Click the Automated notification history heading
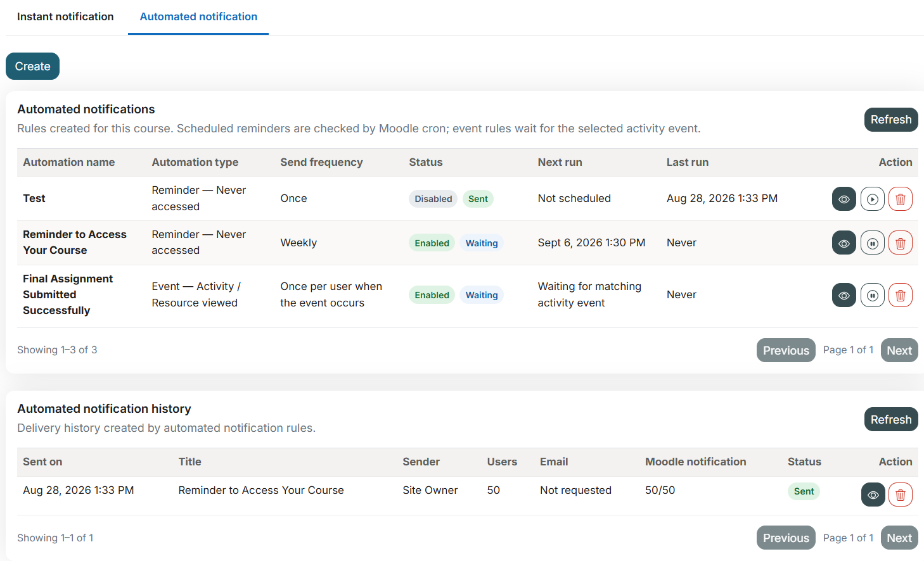 point(104,409)
